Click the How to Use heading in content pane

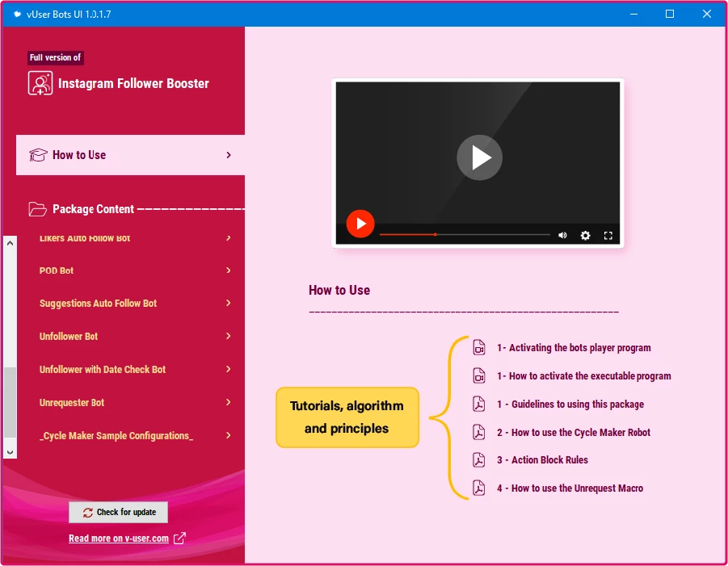(339, 291)
